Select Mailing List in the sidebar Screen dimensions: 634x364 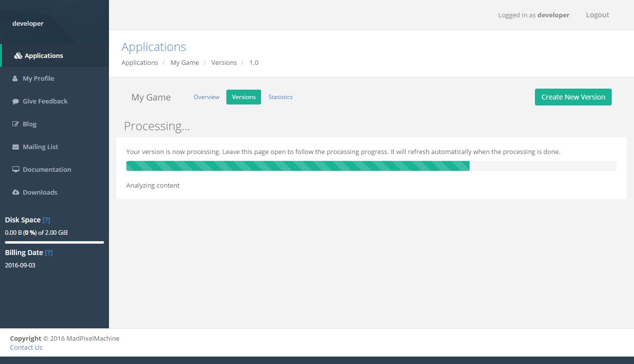(x=54, y=147)
